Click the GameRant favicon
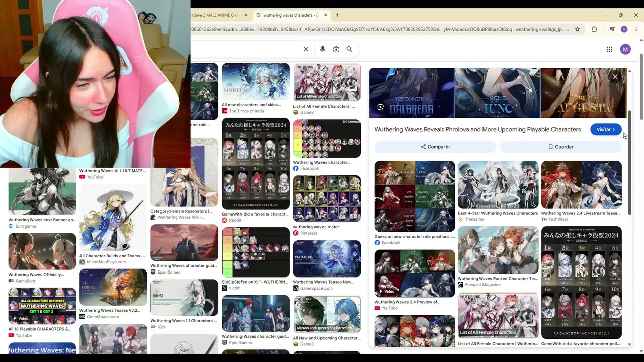 tap(11, 281)
